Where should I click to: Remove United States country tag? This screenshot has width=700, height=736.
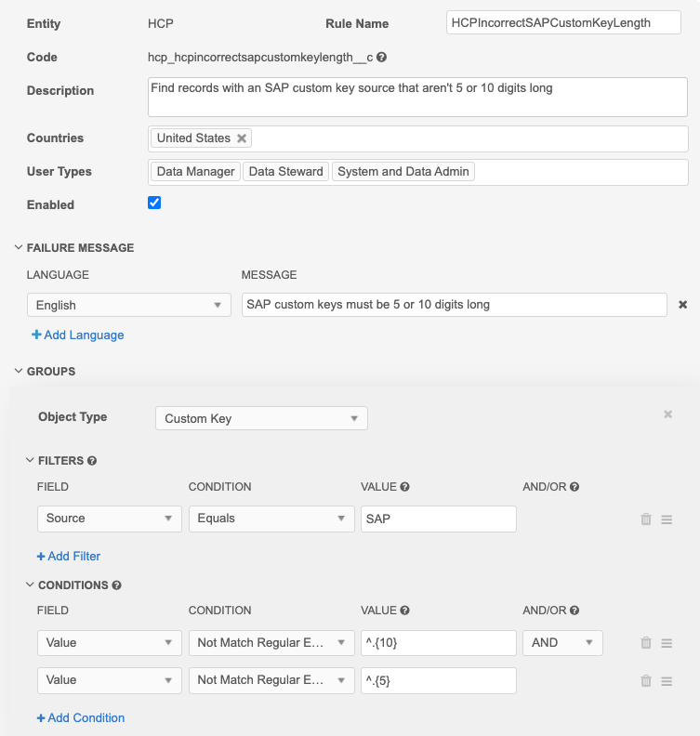click(242, 138)
